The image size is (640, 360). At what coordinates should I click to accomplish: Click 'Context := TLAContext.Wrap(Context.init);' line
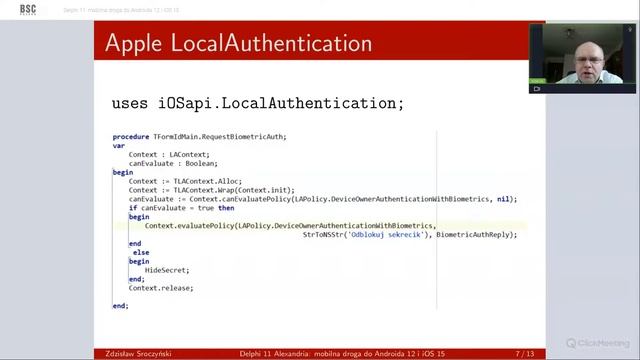click(x=211, y=190)
